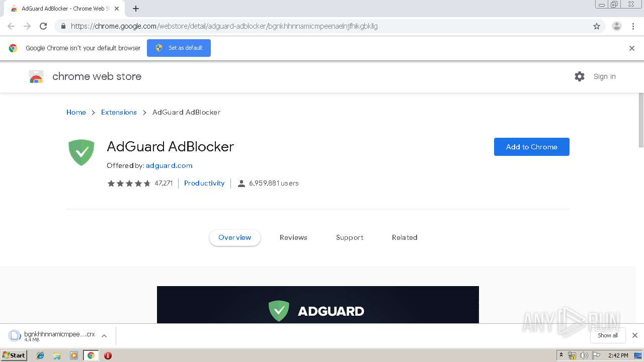Click the show desktop icon in the tray
This screenshot has width=644, height=362.
638,355
